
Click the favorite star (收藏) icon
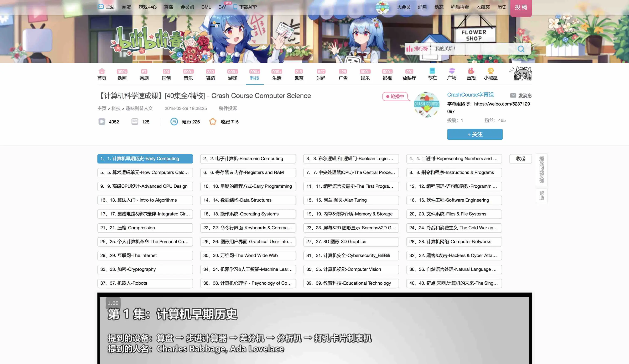coord(213,122)
